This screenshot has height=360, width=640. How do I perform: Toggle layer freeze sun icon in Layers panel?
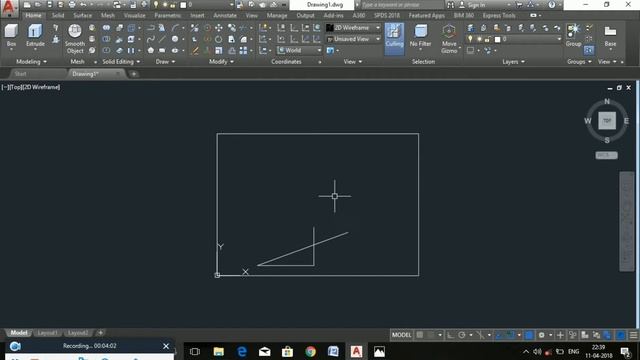pos(479,39)
